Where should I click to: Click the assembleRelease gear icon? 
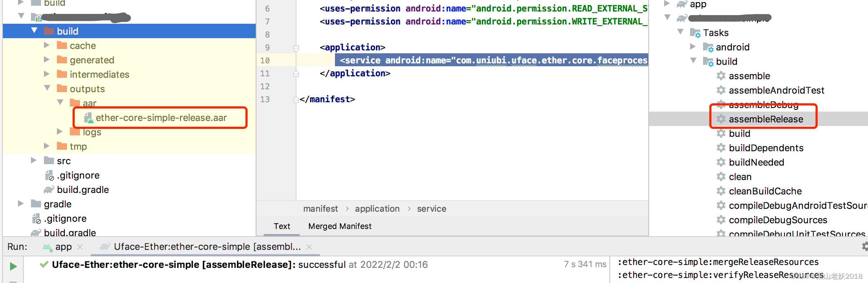(x=721, y=119)
